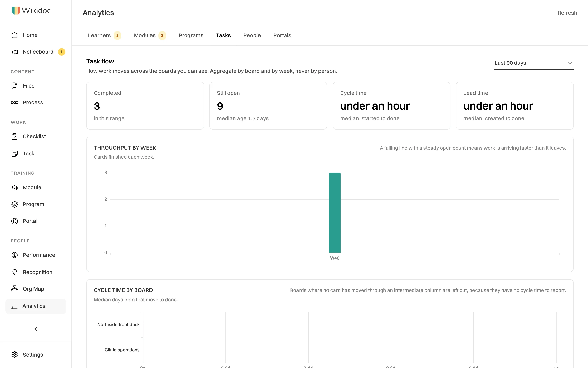
Task: Click the Task note icon
Action: [14, 154]
